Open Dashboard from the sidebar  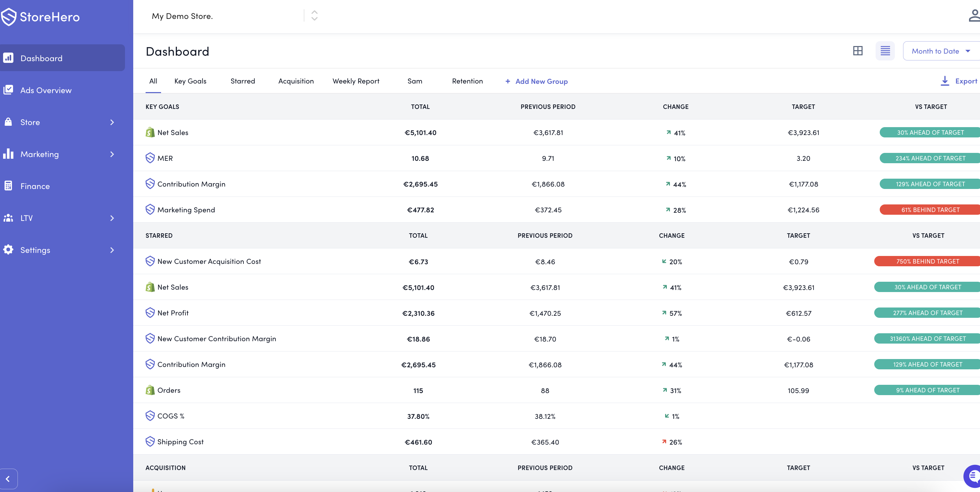(62, 58)
